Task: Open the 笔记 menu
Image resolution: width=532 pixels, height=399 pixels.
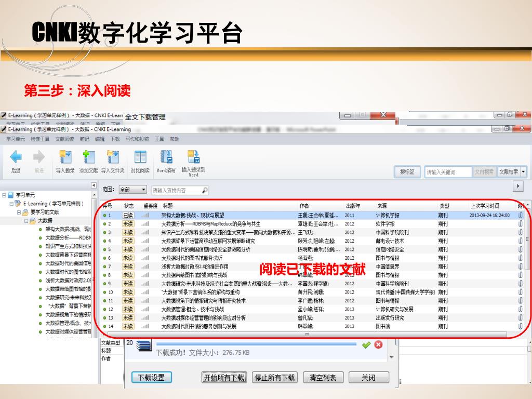Action: [x=85, y=139]
